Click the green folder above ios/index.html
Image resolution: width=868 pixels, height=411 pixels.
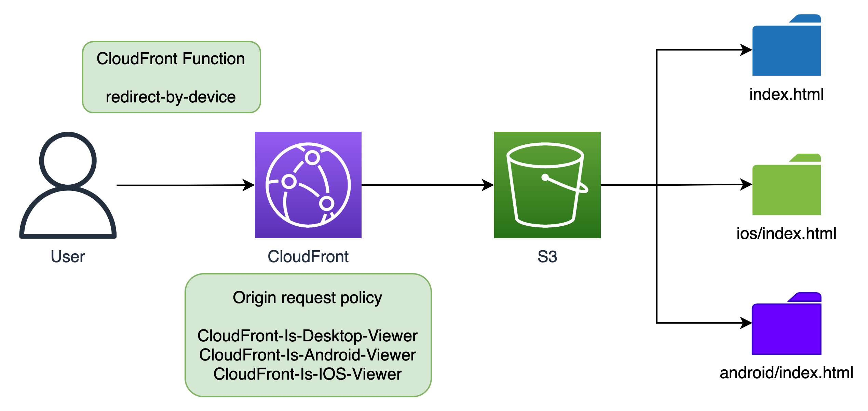(787, 184)
